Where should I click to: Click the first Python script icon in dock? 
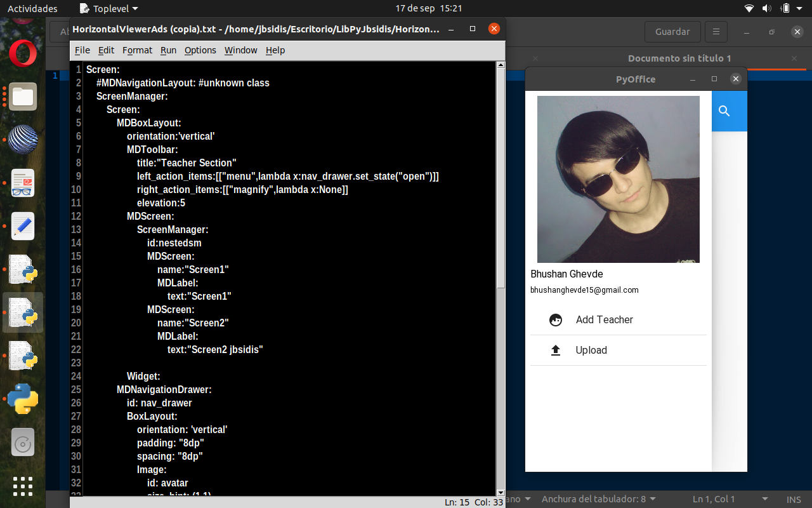coord(23,269)
